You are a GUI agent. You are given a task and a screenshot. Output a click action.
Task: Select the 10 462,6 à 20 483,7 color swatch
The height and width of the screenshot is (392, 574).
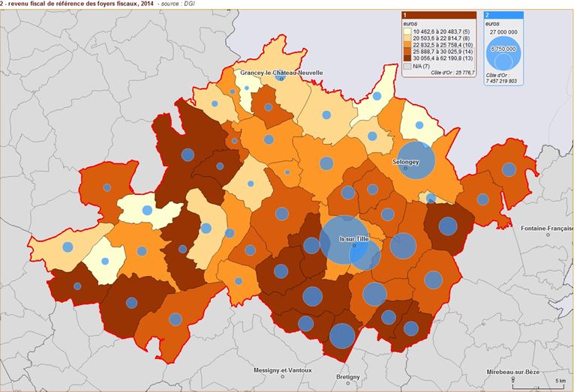pyautogui.click(x=407, y=31)
